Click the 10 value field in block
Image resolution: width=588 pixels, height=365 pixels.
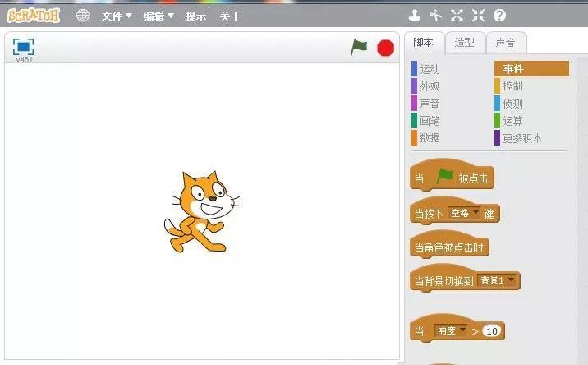tap(492, 330)
